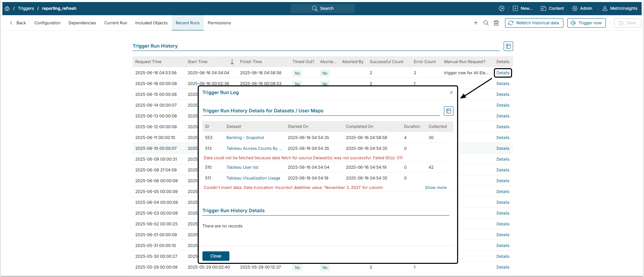
Task: Open column settings icon in Trigger Run Log
Action: tap(448, 111)
